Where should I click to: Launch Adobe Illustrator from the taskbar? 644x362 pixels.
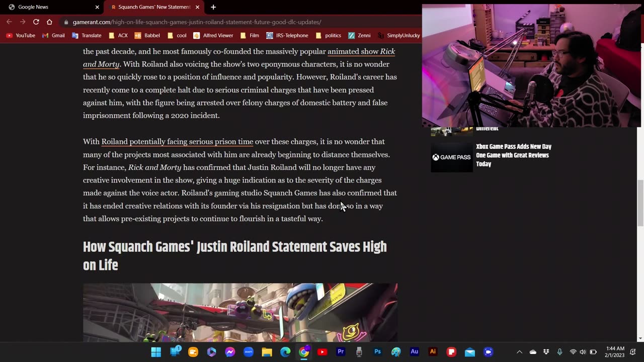coord(433,352)
